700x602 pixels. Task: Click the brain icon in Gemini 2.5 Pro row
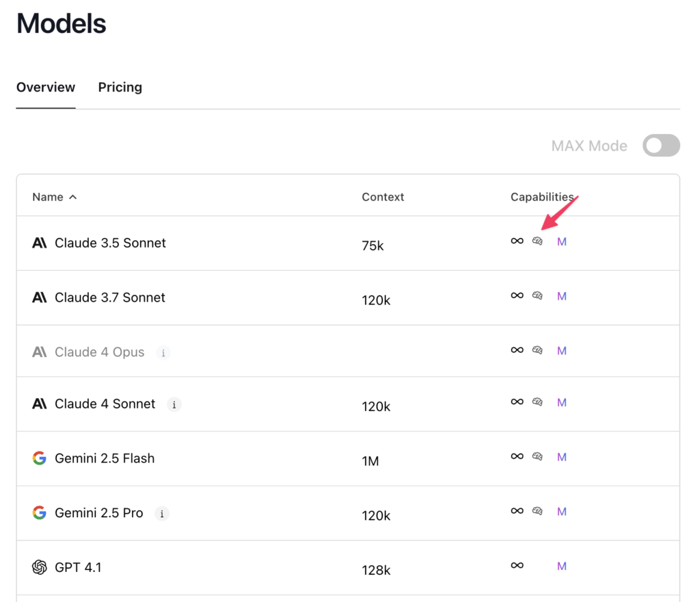pos(537,511)
